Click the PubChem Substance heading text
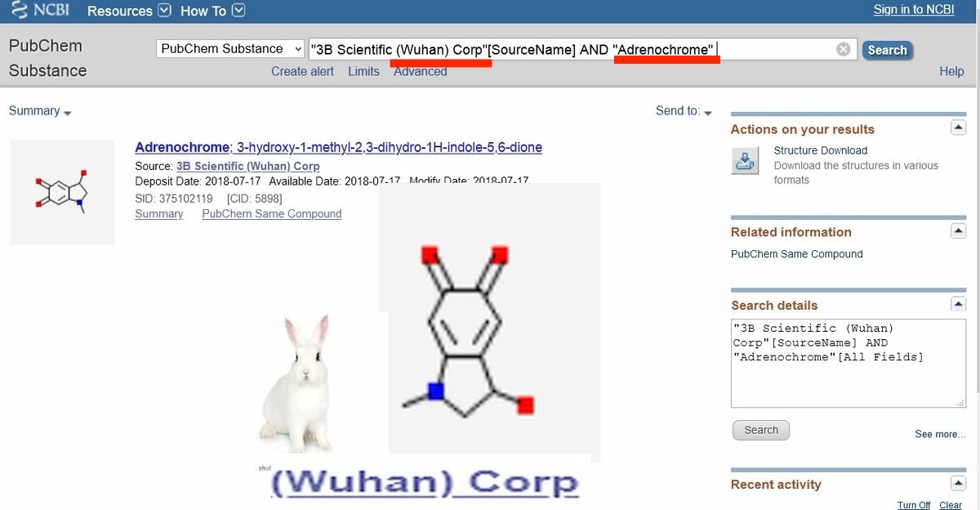Screen dimensions: 980x510 coord(47,58)
